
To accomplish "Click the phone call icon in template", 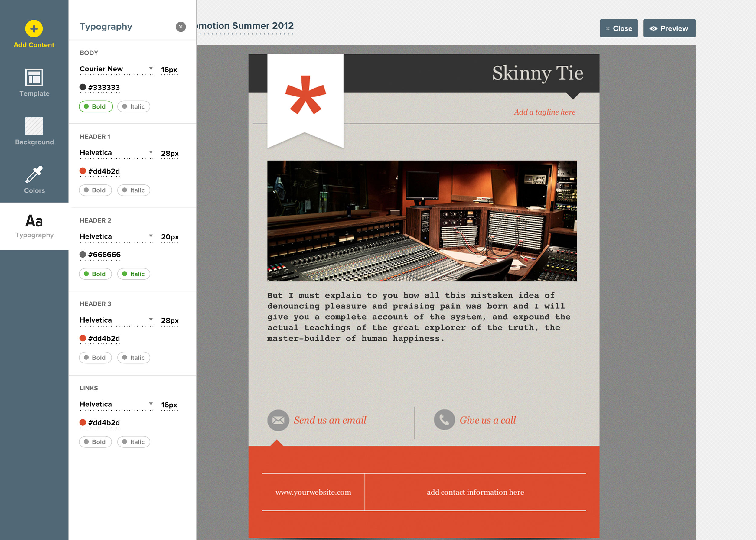I will click(x=444, y=420).
